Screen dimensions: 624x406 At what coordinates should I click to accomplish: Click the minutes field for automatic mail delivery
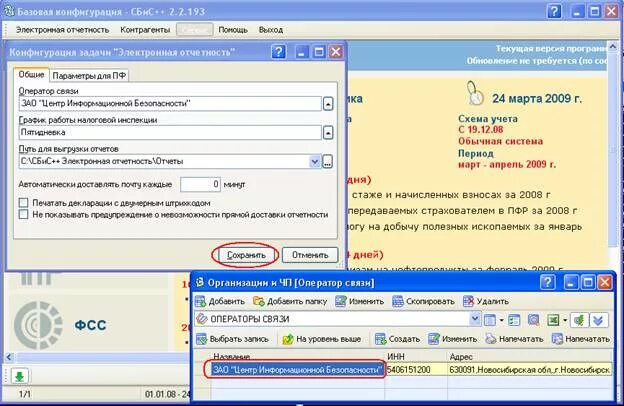tap(200, 184)
